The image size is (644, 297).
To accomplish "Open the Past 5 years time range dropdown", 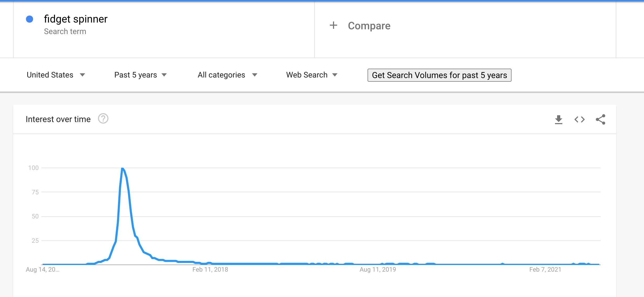I will [x=141, y=75].
